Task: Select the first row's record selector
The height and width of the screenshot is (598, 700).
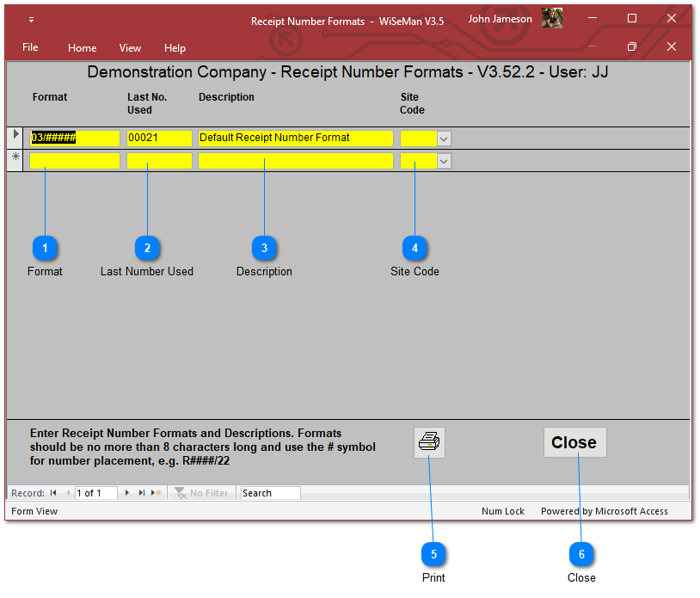Action: coord(15,136)
